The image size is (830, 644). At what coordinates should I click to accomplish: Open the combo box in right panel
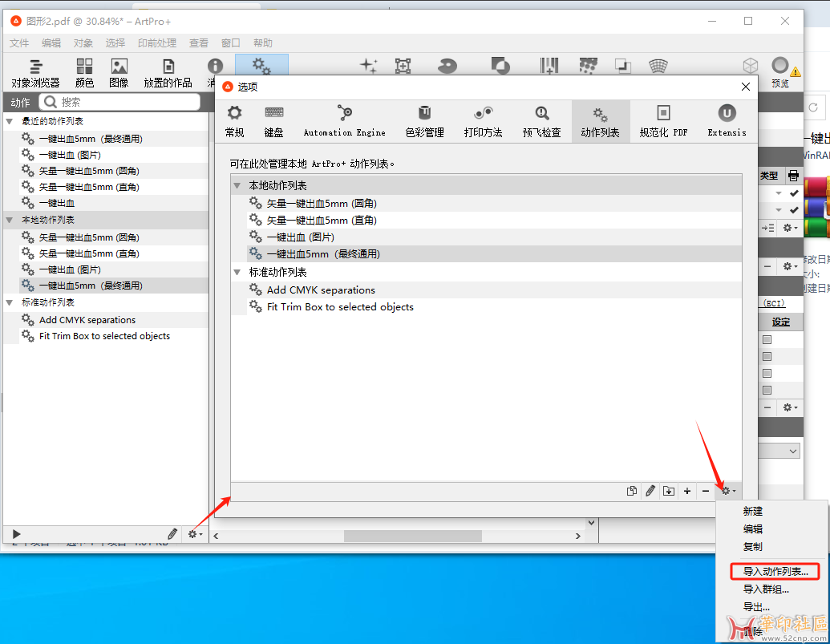pyautogui.click(x=779, y=452)
